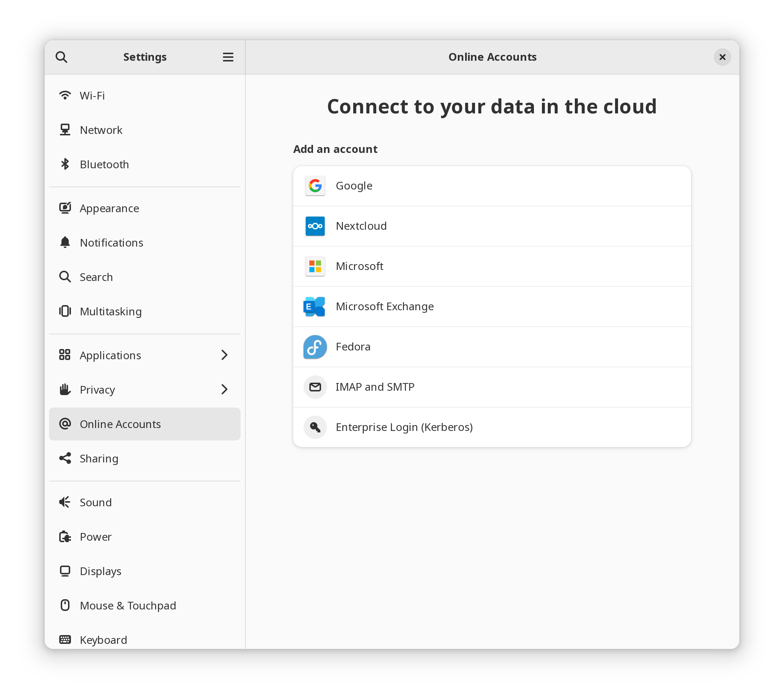Click the Fedora logo icon
This screenshot has width=784, height=698.
(x=315, y=346)
